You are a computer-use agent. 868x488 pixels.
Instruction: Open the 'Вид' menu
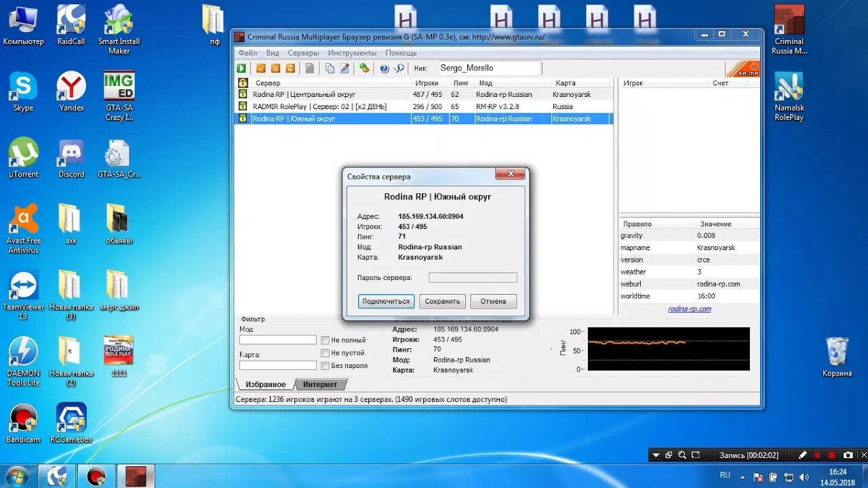pos(273,53)
